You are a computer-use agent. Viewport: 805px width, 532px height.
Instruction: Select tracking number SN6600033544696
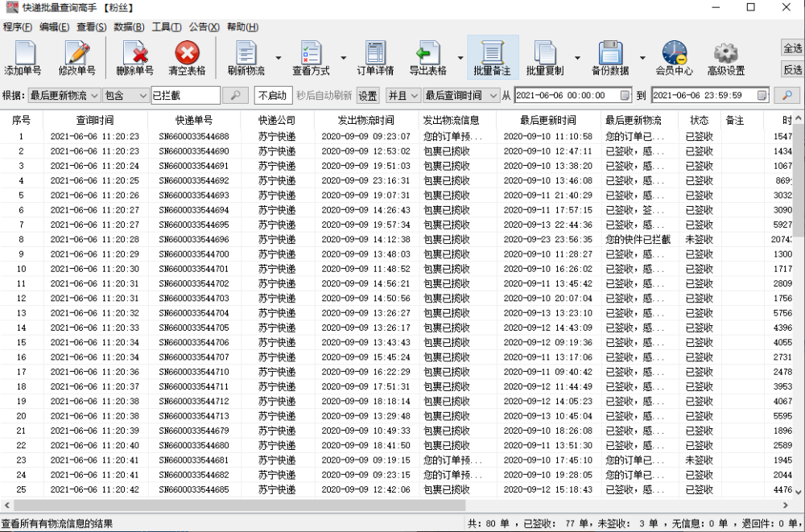(193, 239)
